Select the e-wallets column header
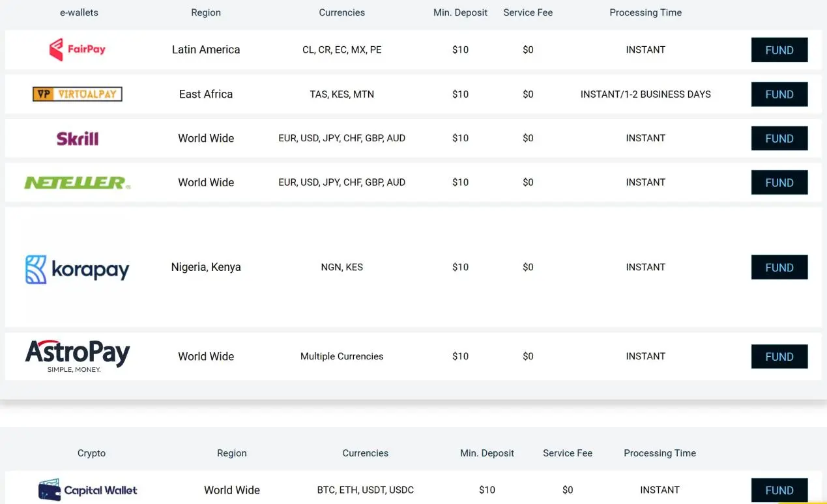827x504 pixels. (80, 12)
